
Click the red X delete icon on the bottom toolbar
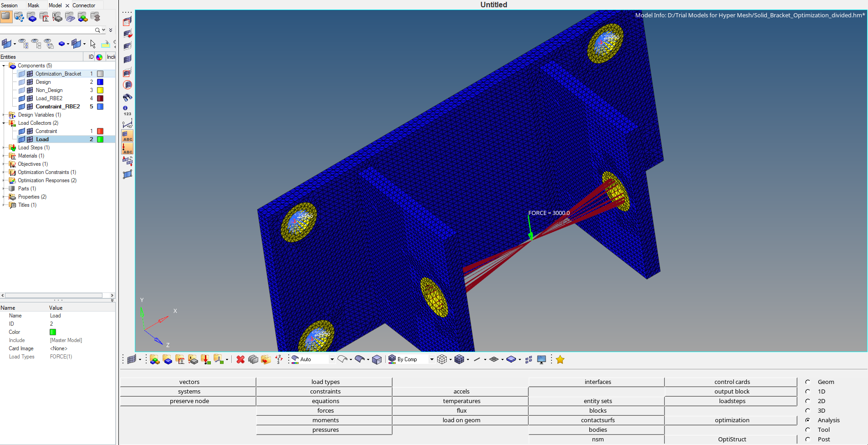(241, 359)
